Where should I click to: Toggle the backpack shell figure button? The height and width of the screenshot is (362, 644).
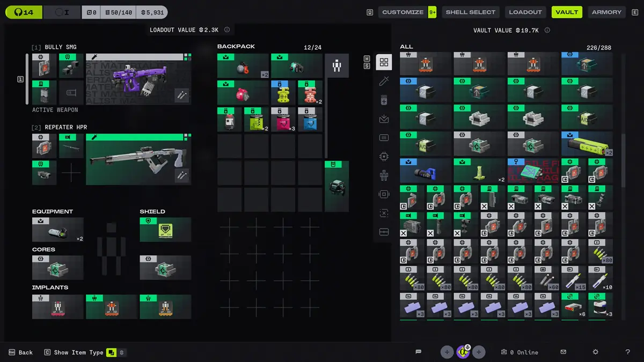pos(336,66)
